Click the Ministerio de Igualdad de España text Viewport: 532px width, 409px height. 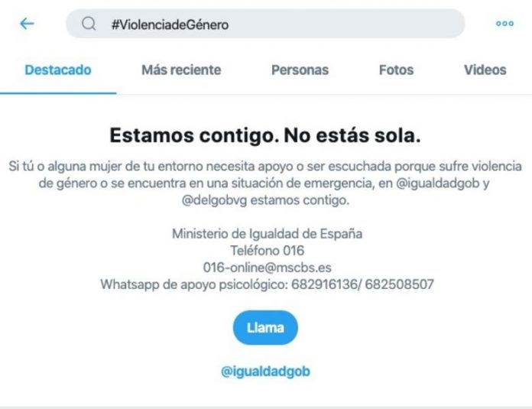[x=267, y=234]
